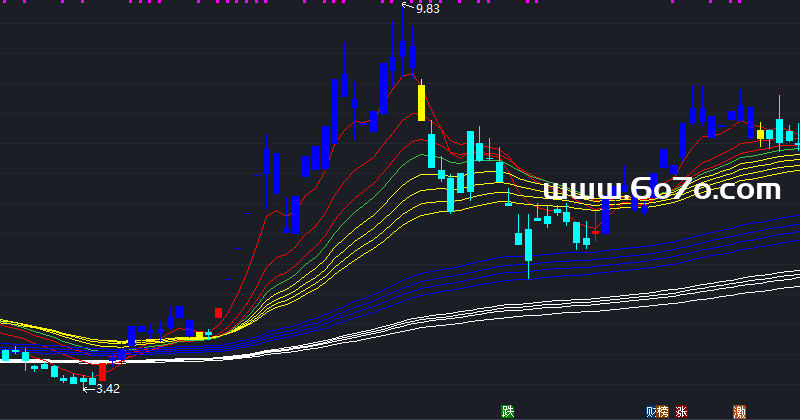800x420 pixels.
Task: Select the small red candlestick in early rally
Action: [x=219, y=313]
